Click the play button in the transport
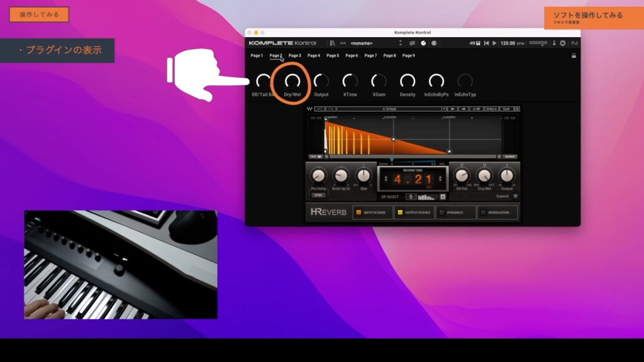 [494, 43]
